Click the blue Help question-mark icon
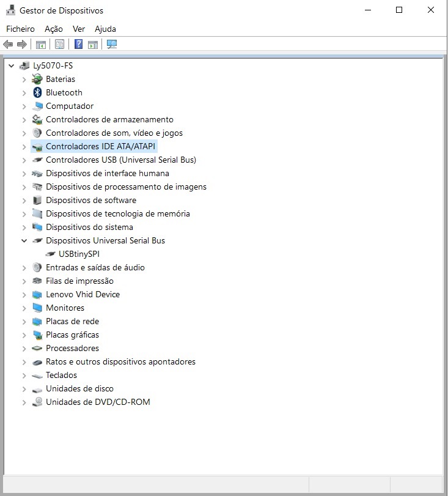Image resolution: width=448 pixels, height=496 pixels. pos(78,44)
